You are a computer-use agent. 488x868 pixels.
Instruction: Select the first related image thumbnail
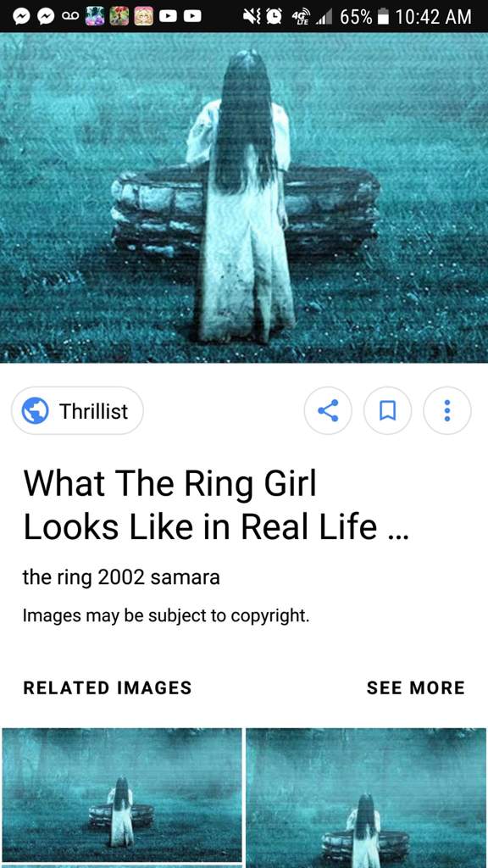click(x=122, y=795)
